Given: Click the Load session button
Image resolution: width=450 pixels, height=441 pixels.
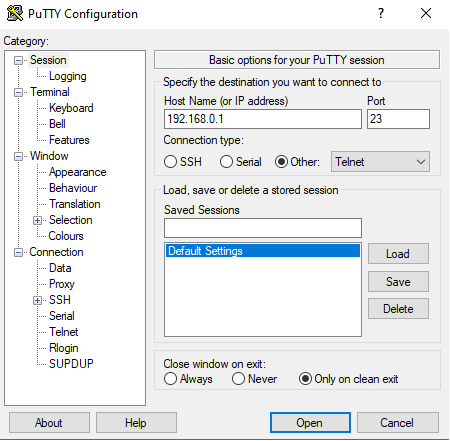Looking at the screenshot, I should [398, 254].
